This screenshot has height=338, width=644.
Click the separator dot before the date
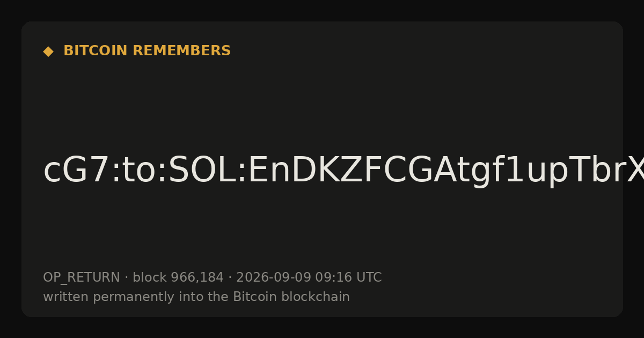(230, 278)
